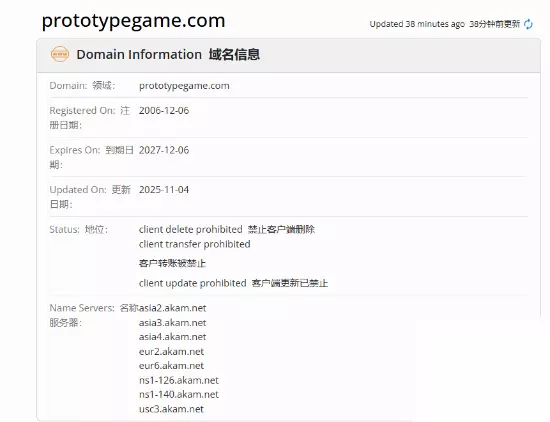Click the orange www domain icon
This screenshot has width=550, height=422.
[60, 54]
